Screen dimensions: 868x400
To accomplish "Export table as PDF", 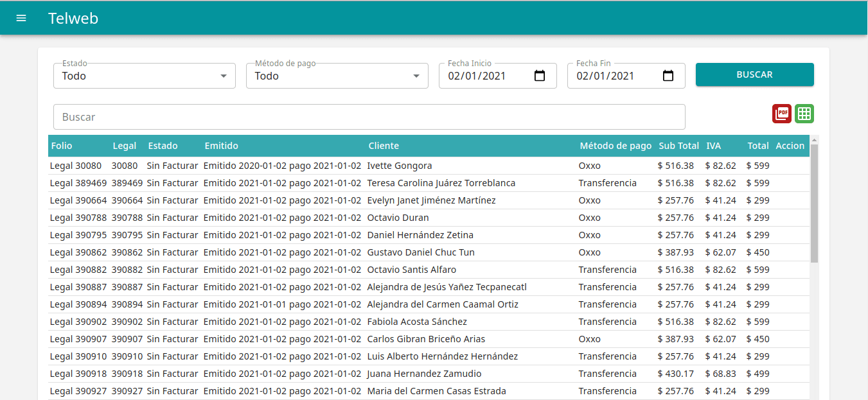I will (x=782, y=114).
